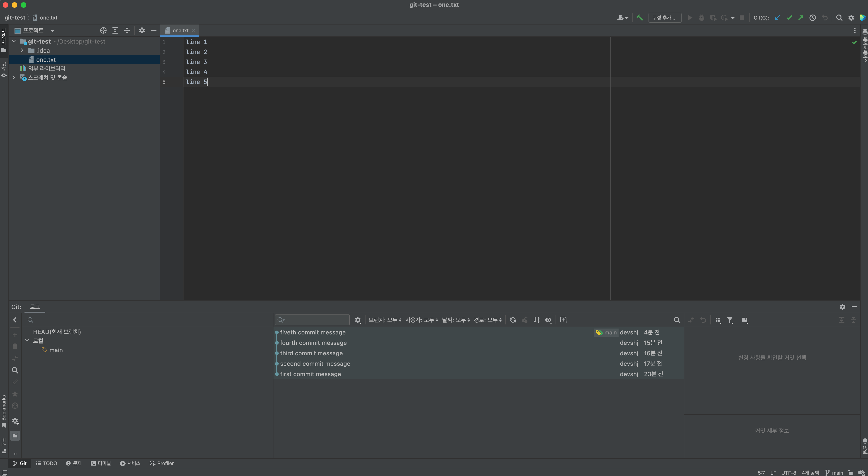The width and height of the screenshot is (868, 476).
Task: Click the magnifier at right of Git log toolbar
Action: [x=677, y=320]
